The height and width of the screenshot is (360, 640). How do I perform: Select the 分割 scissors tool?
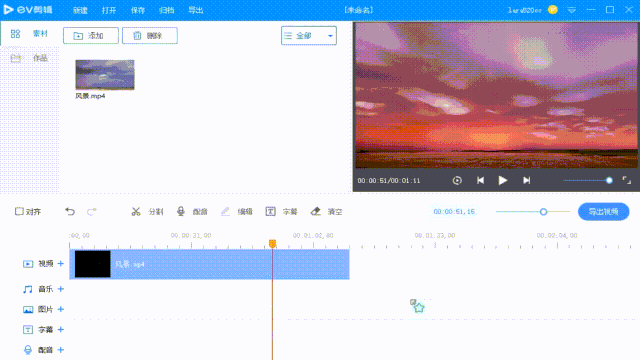147,211
